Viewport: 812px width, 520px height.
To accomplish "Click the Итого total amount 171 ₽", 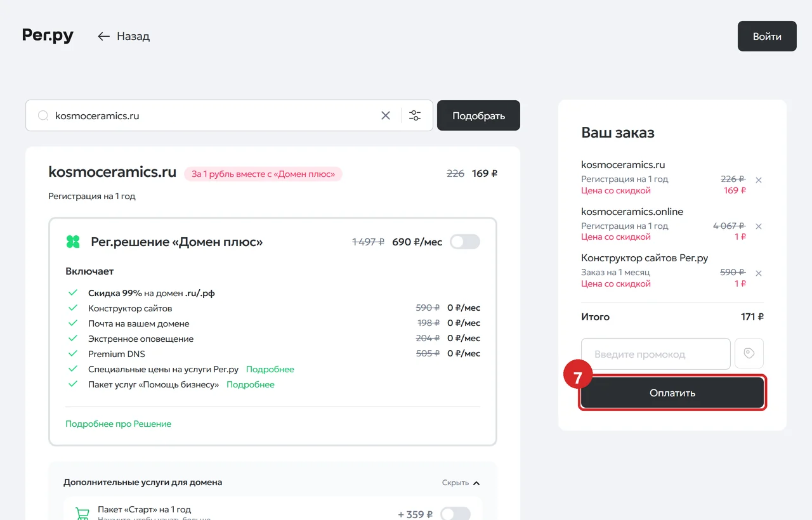I will [x=752, y=317].
